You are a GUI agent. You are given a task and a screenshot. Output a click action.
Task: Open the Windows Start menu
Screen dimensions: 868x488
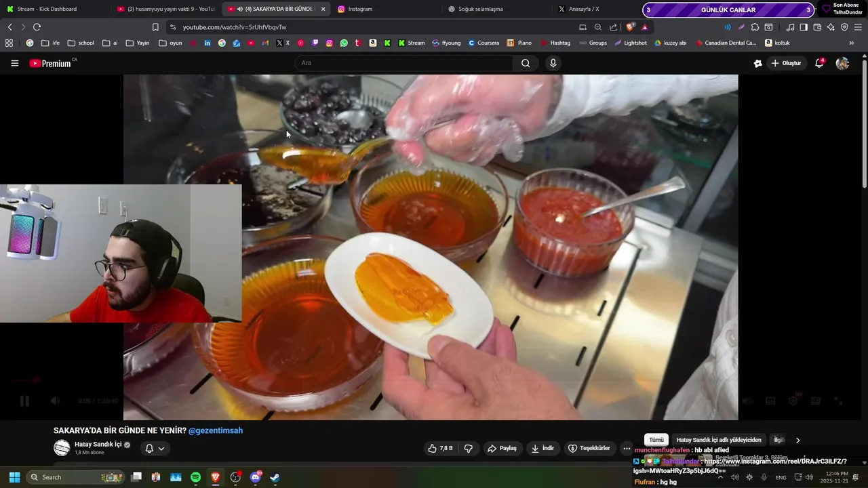pos(14,477)
